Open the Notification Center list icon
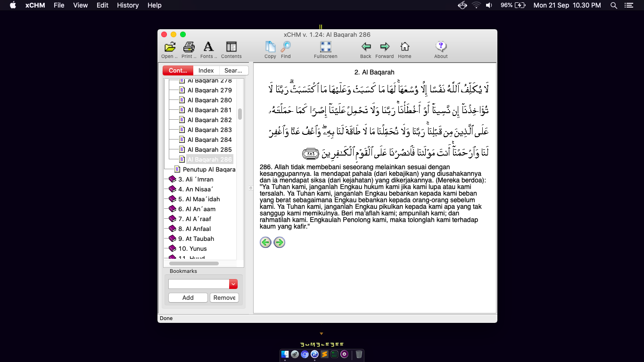 (x=628, y=5)
